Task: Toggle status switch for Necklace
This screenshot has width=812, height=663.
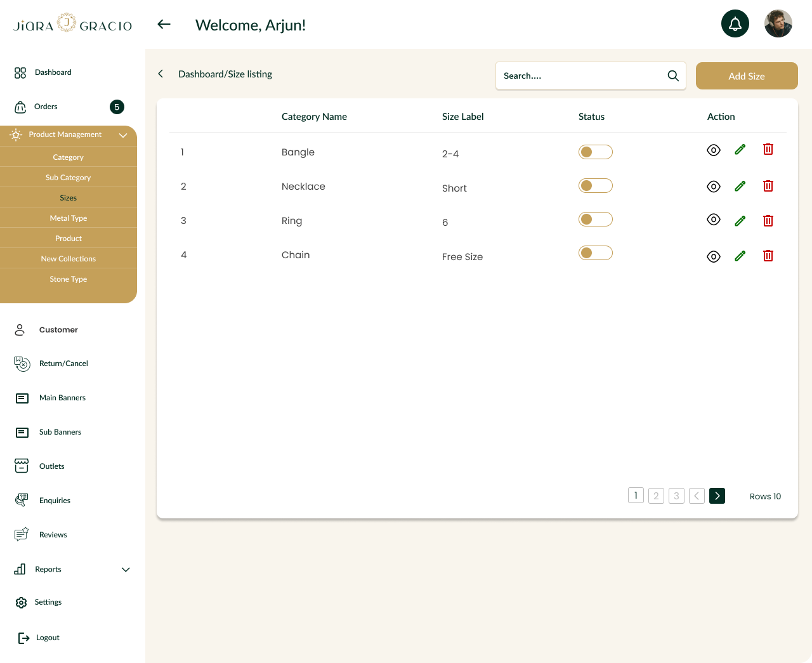Action: (x=596, y=185)
